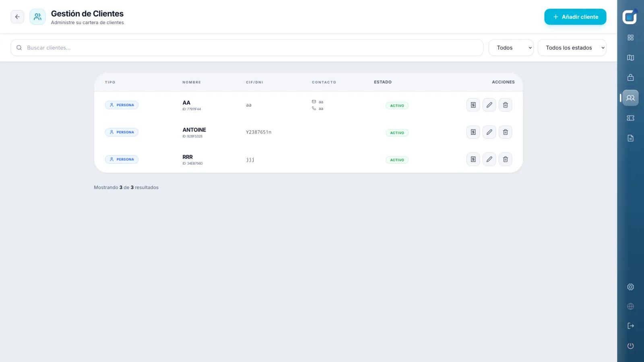
Task: Open the Todos type filter dropdown
Action: pyautogui.click(x=511, y=47)
